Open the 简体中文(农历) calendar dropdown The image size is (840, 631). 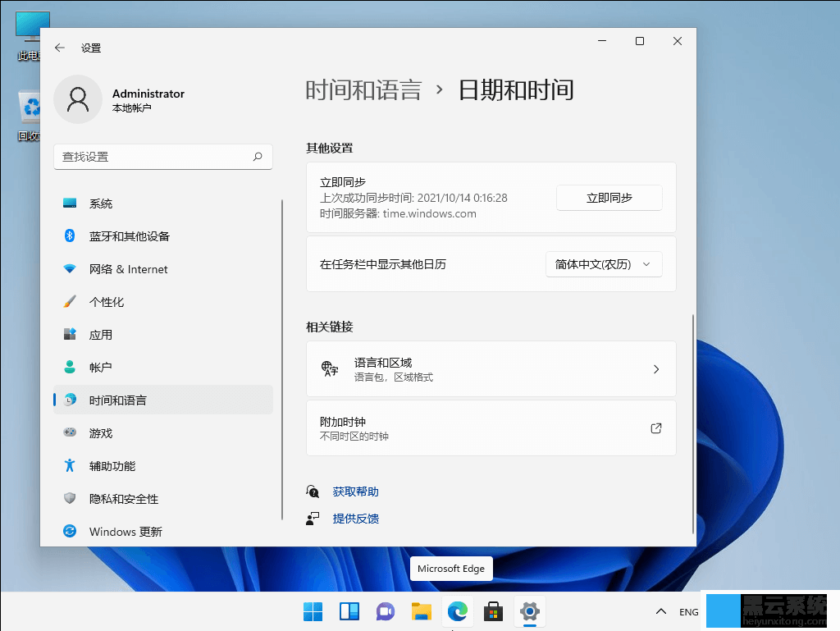[x=604, y=264]
